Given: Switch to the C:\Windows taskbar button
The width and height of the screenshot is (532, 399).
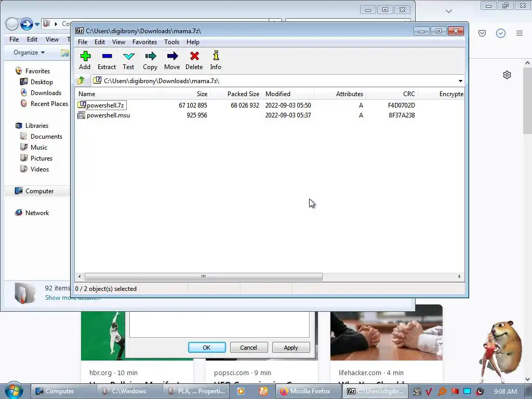Looking at the screenshot, I should [129, 391].
